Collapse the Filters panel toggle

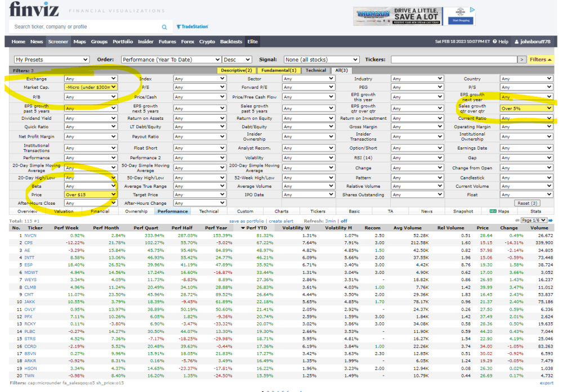point(541,60)
